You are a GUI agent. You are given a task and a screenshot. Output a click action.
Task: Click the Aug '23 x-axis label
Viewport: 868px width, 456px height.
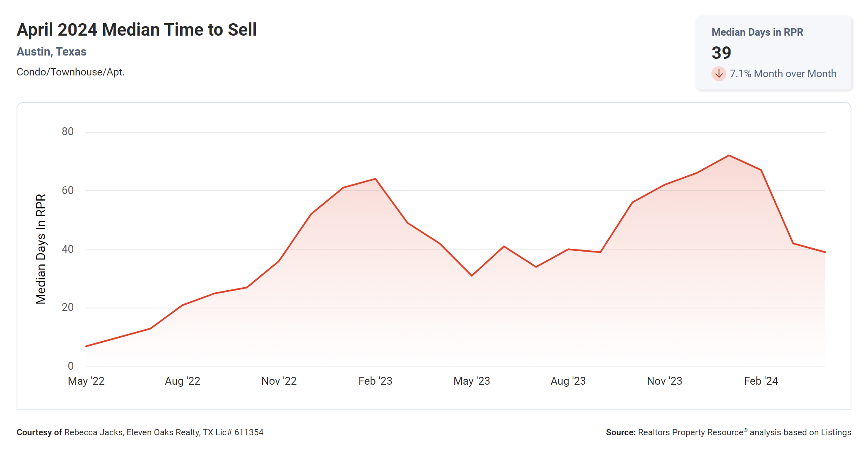click(x=568, y=381)
